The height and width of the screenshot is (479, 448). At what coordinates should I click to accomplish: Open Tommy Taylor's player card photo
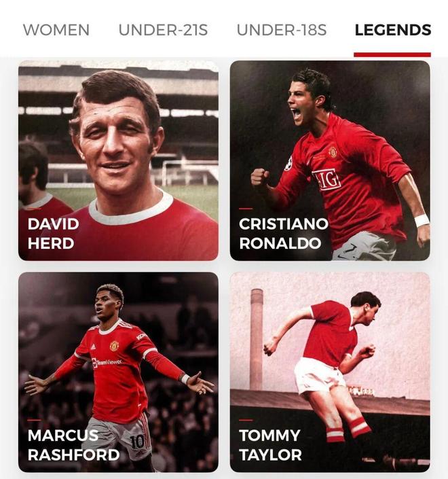pyautogui.click(x=330, y=372)
